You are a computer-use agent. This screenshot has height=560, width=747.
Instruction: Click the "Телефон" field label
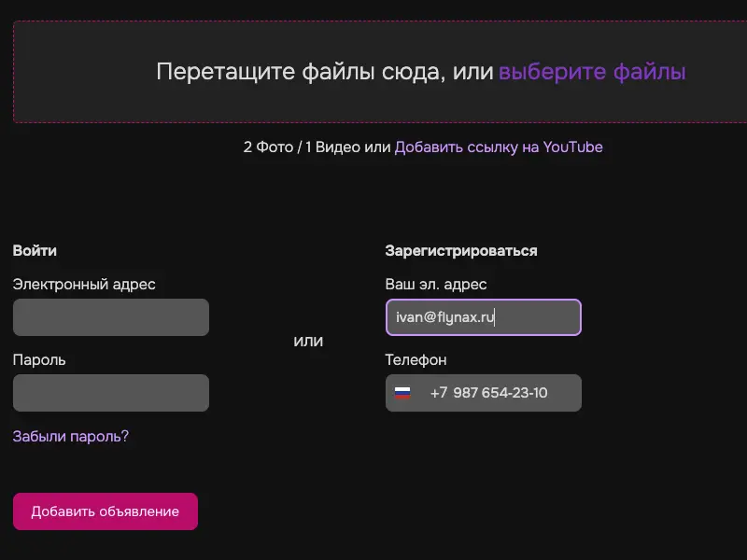[416, 359]
